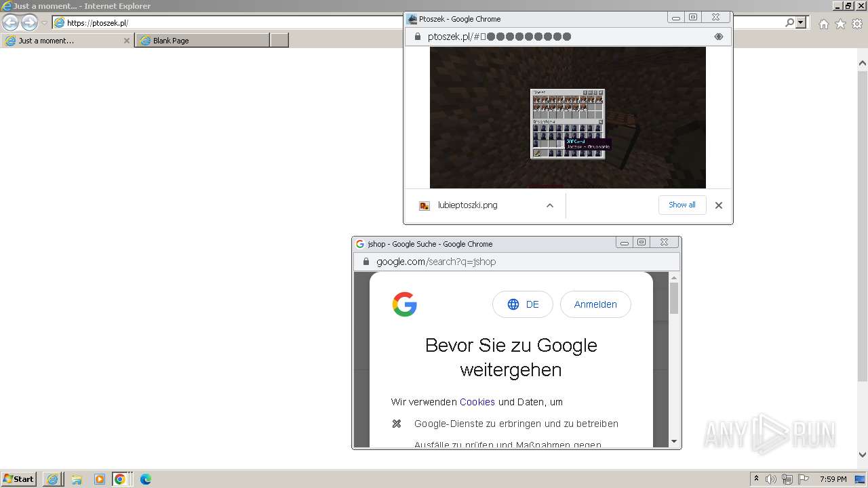Click the 'Bevor Sie zu Google weitergehen' heading
868x488 pixels.
coord(511,357)
